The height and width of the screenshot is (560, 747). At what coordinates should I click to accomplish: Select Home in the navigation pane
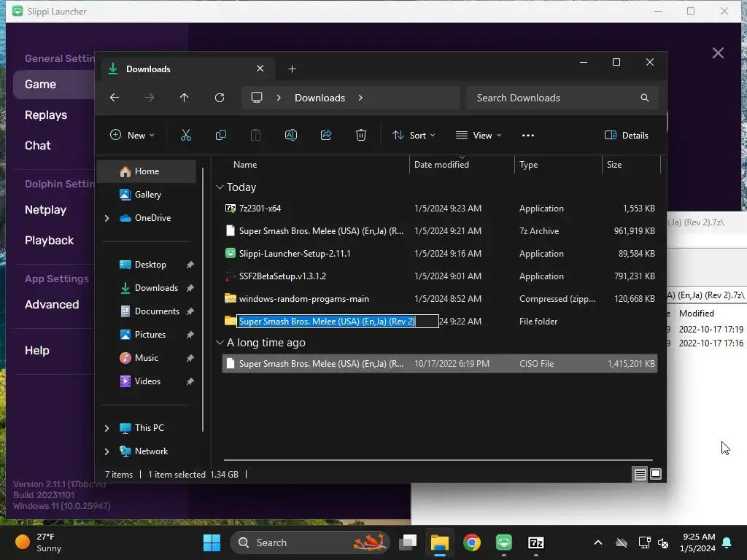pyautogui.click(x=147, y=171)
